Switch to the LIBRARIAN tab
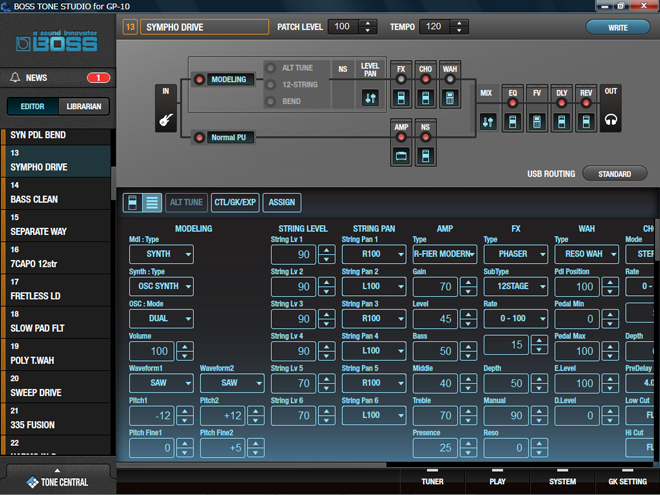 tap(83, 107)
